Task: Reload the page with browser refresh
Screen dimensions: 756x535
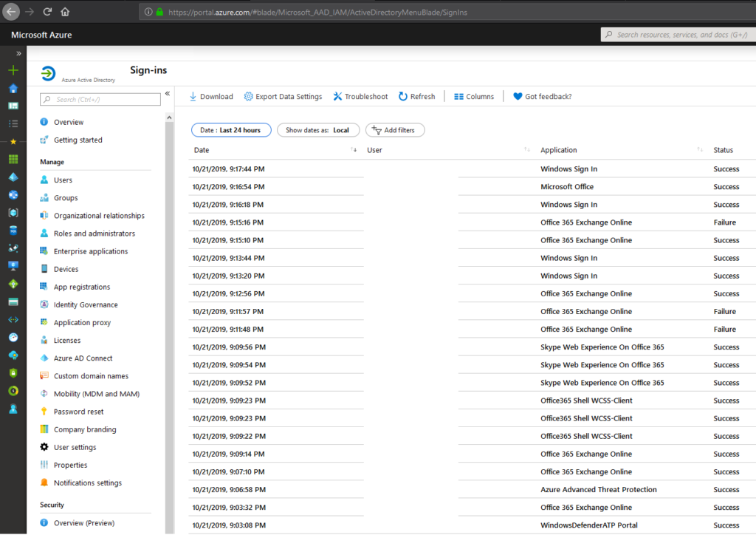Action: [x=47, y=12]
